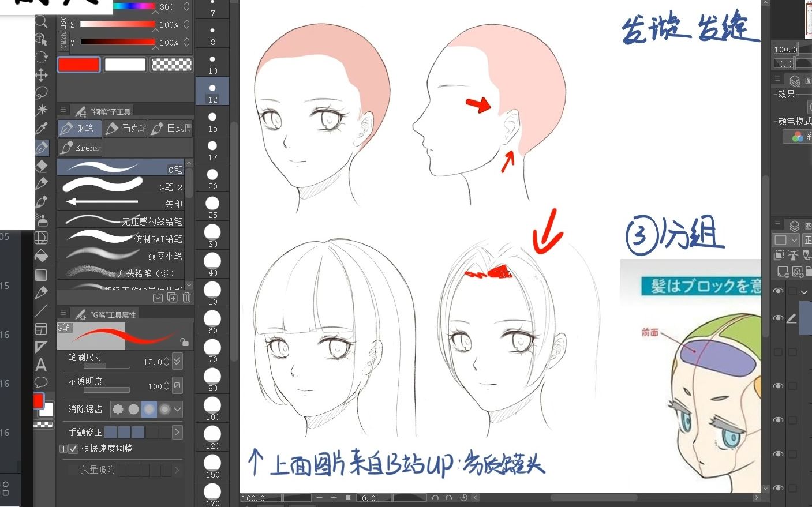Select the Eyedropper tool

(x=41, y=128)
